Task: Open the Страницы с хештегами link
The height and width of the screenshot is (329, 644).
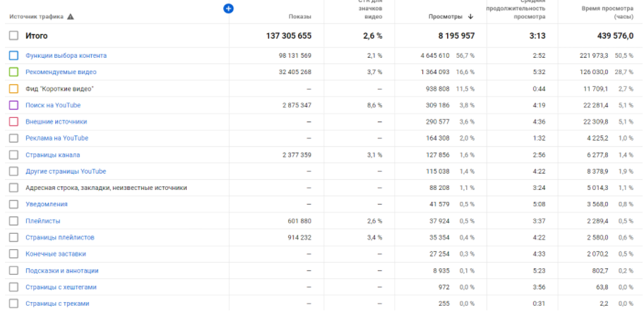Action: (x=61, y=287)
